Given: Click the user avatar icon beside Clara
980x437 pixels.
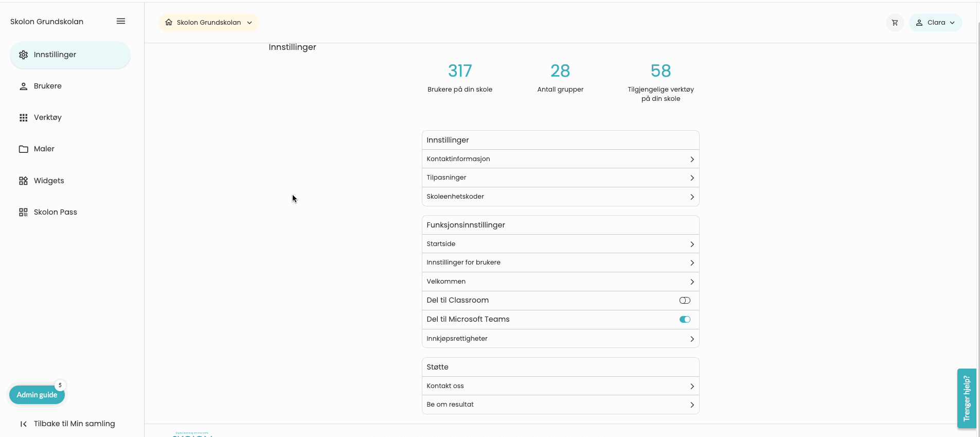Looking at the screenshot, I should [x=919, y=23].
